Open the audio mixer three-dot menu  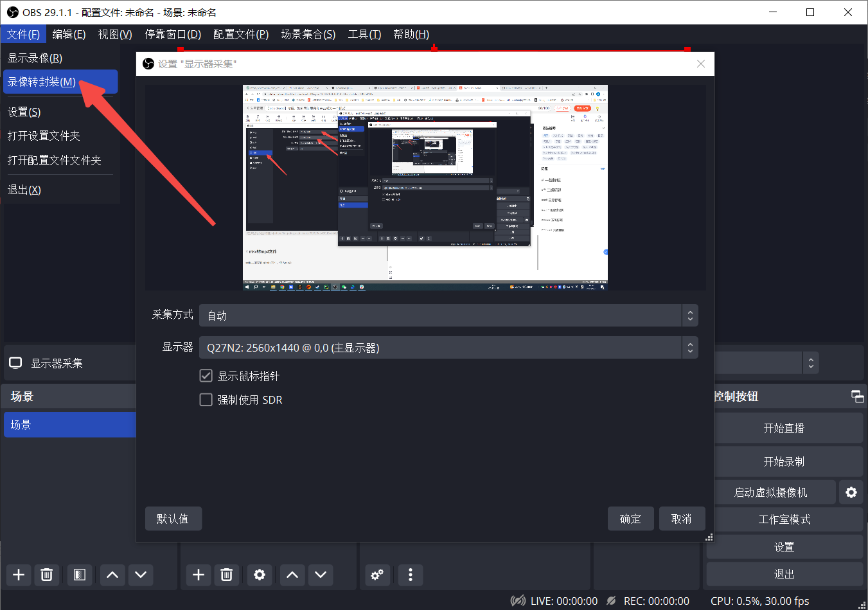coord(410,575)
